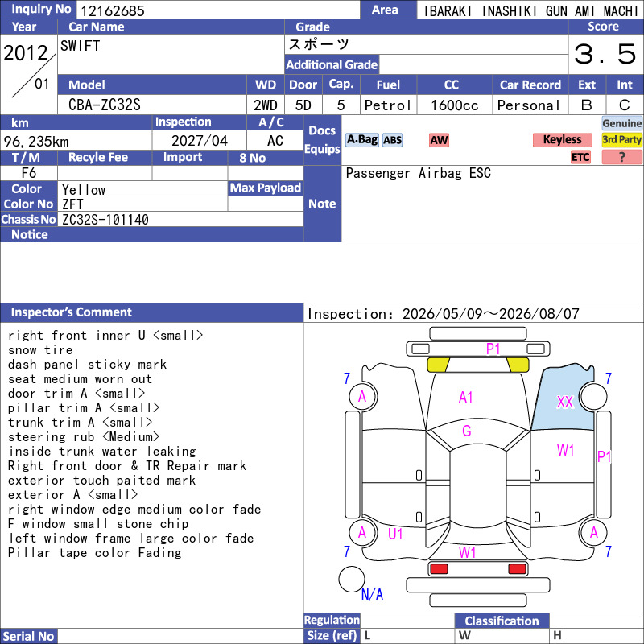Click the year value 2012
644x644 pixels.
click(x=26, y=53)
